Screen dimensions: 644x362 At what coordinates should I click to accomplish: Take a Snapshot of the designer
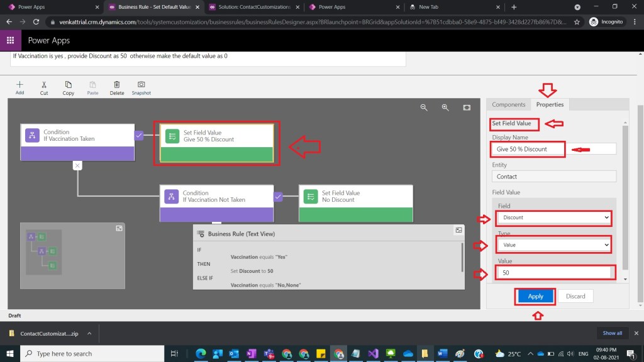pyautogui.click(x=141, y=85)
